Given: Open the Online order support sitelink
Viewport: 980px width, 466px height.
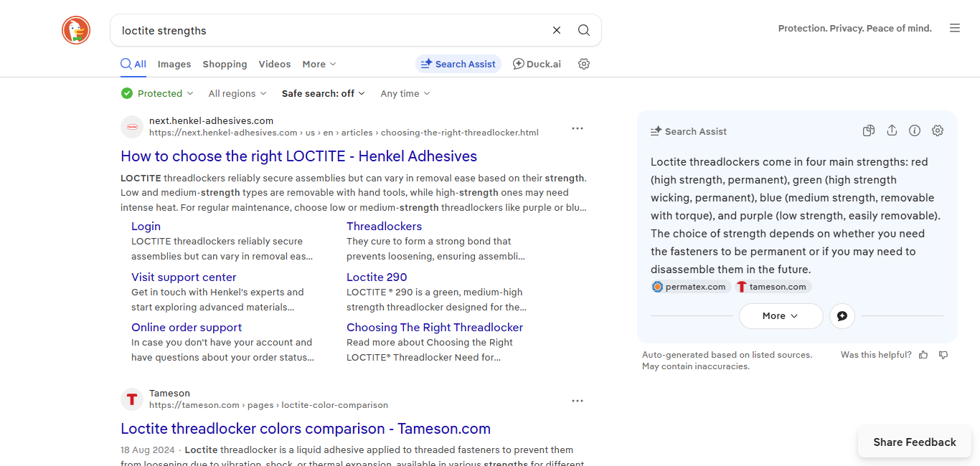Looking at the screenshot, I should (x=187, y=328).
